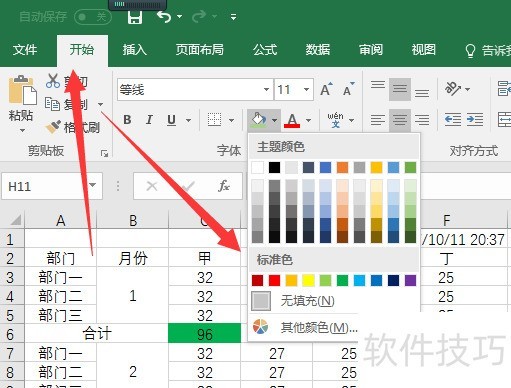Click the Increase Font Size icon
Screen dimensions: 511x388
click(326, 89)
